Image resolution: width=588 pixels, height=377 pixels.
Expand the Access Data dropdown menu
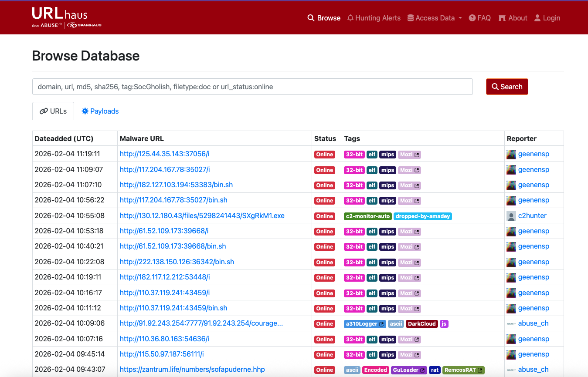(434, 18)
